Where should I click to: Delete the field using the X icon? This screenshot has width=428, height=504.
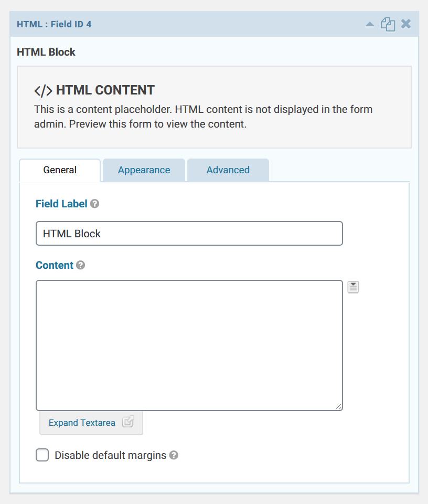pos(406,24)
